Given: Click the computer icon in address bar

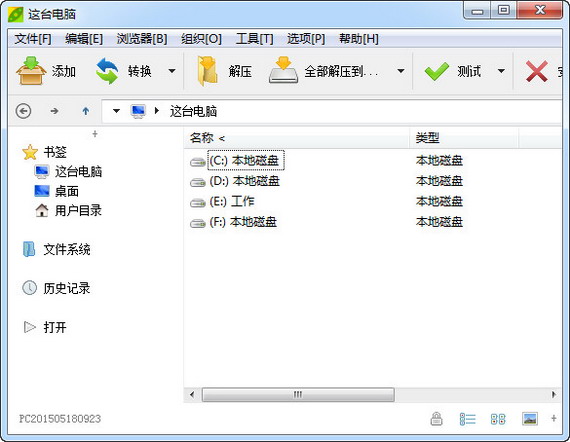Looking at the screenshot, I should click(138, 111).
